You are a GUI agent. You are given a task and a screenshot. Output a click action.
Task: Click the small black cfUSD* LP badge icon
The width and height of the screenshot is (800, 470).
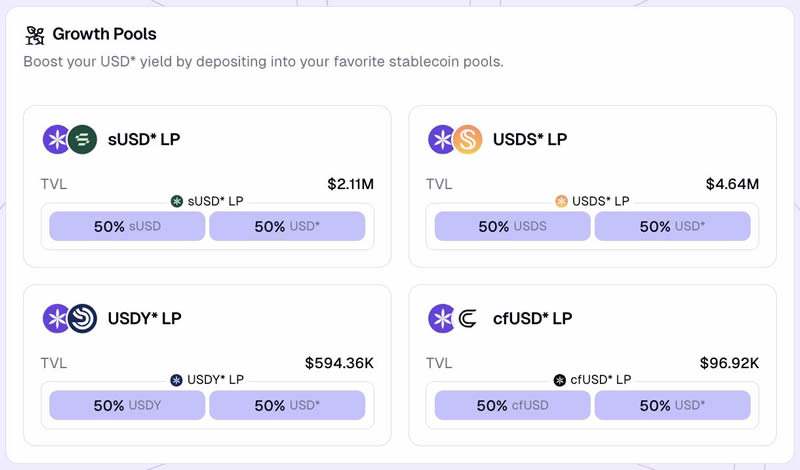click(560, 380)
